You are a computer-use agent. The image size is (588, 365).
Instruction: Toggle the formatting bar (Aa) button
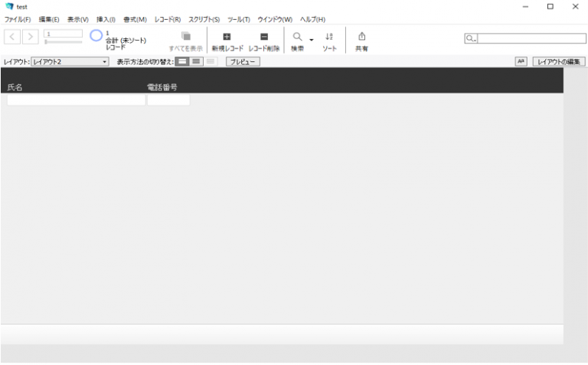tap(522, 61)
